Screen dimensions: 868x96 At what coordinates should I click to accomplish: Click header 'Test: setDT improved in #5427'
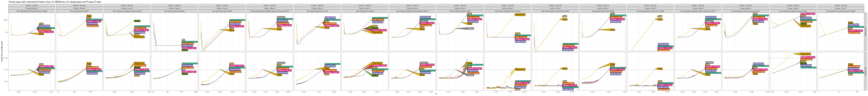[222, 11]
